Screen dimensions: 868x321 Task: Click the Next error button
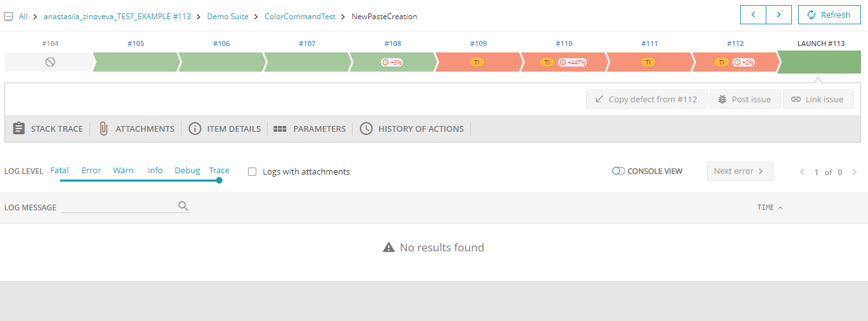click(740, 171)
